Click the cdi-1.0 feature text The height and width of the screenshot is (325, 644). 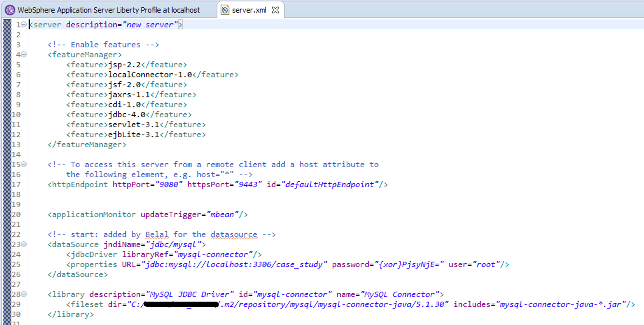point(125,105)
